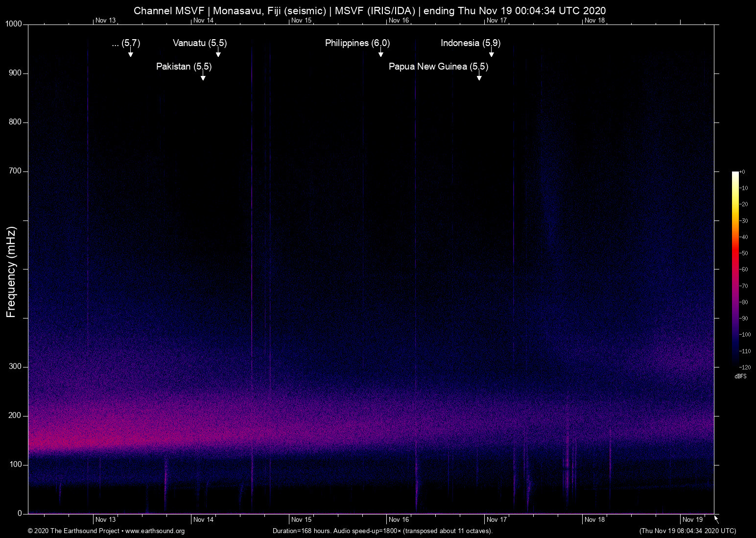Click the "-120" value on the color scale

tap(745, 367)
